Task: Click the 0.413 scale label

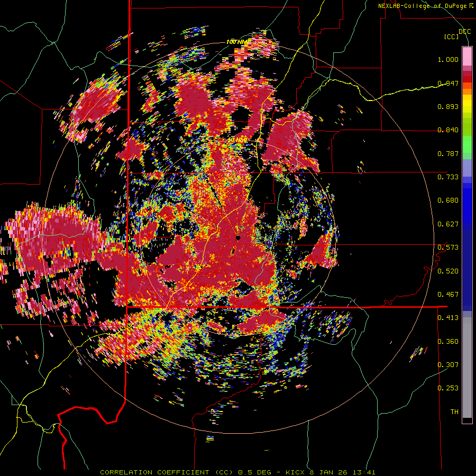Action: pos(448,317)
